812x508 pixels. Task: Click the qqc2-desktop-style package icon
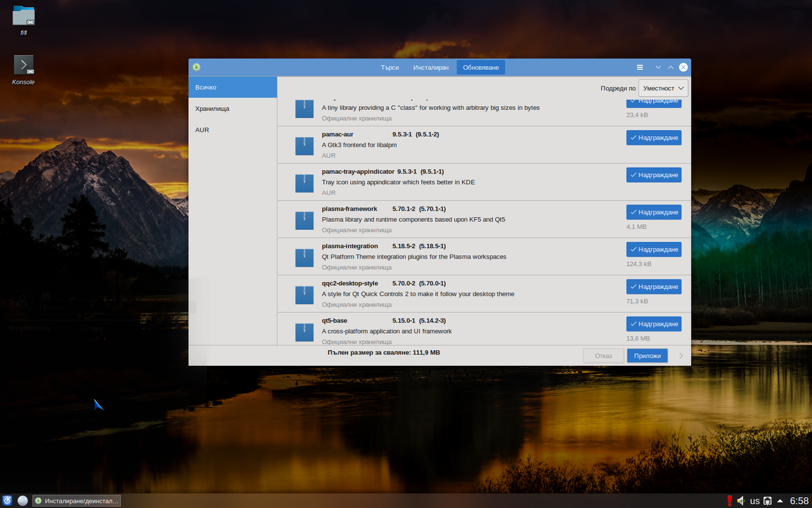click(x=304, y=295)
